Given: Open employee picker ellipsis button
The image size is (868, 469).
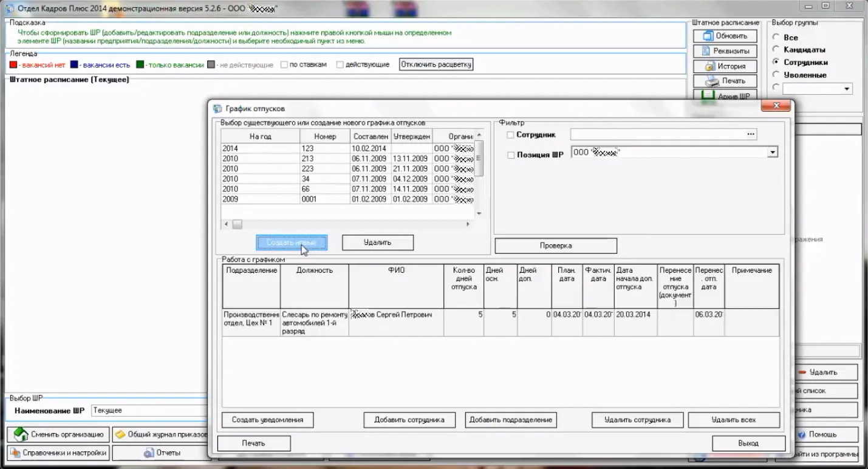Looking at the screenshot, I should coord(751,134).
